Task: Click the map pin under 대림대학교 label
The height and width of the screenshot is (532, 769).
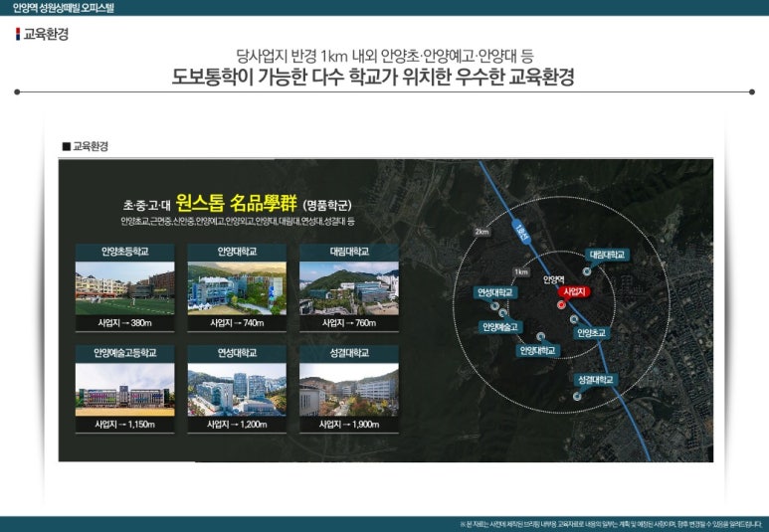Action: click(587, 271)
